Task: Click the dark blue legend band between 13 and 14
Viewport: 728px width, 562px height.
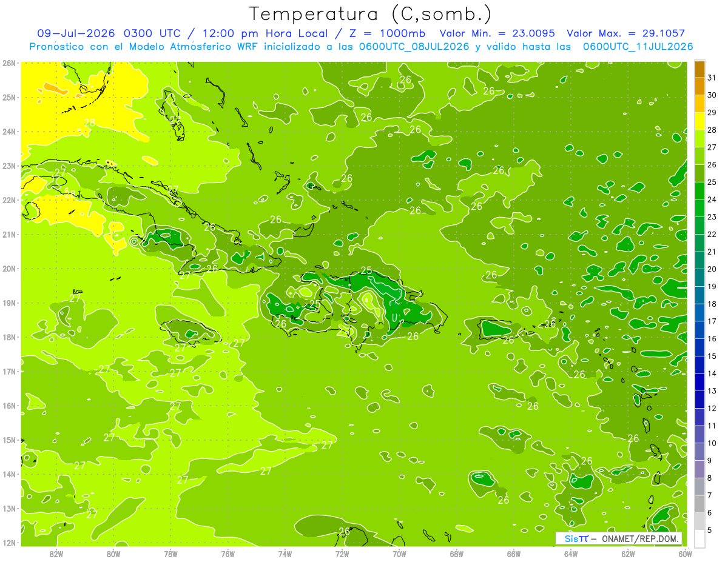Action: [699, 382]
